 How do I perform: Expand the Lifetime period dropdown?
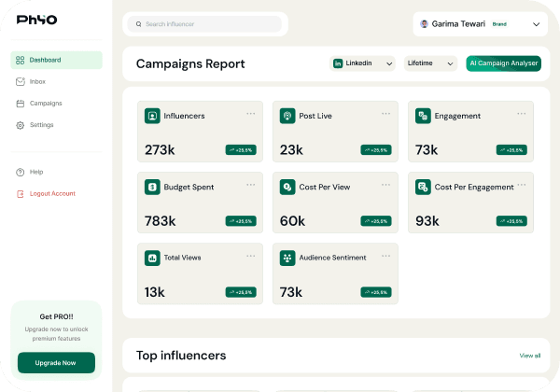[432, 63]
